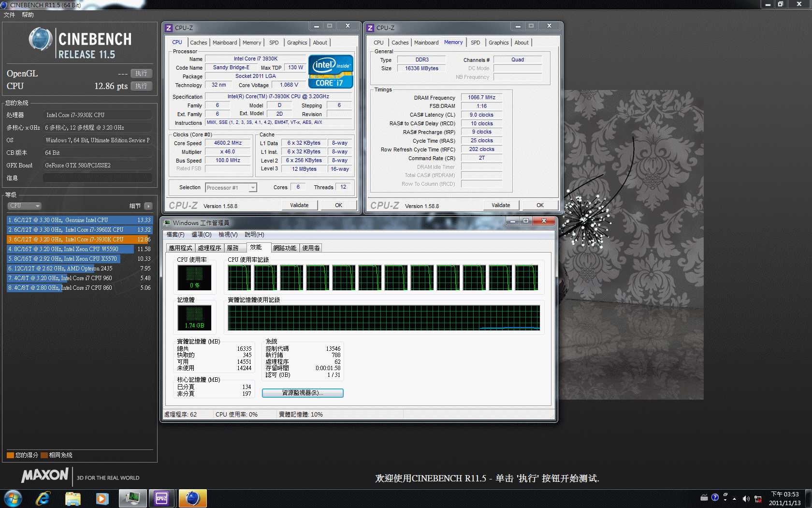Open the Processor #1 selection dropdown

click(x=231, y=188)
